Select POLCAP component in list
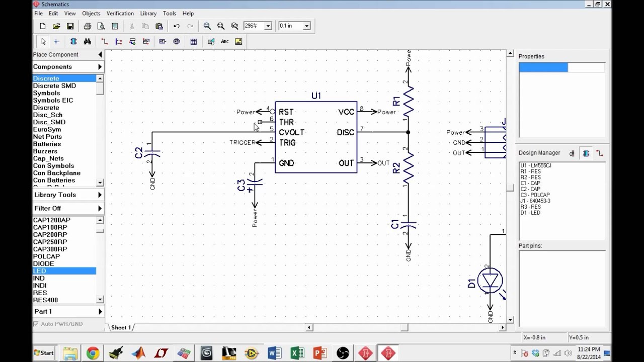 click(64, 256)
